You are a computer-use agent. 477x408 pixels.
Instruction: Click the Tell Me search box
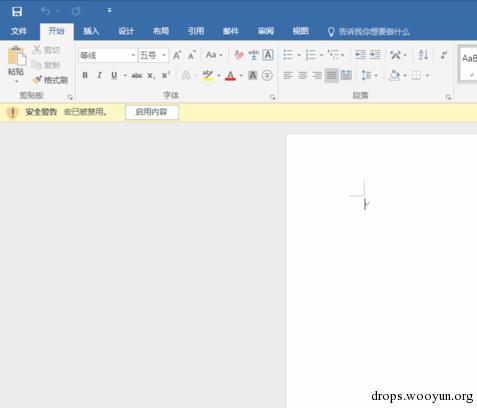(369, 32)
